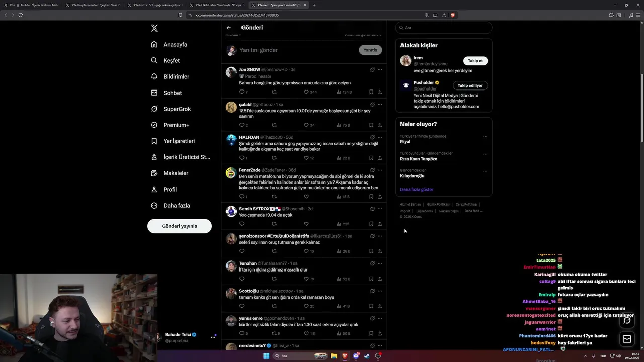The image size is (644, 362).
Task: Click Grok icon on Jon SNOW's reply
Action: click(x=372, y=70)
